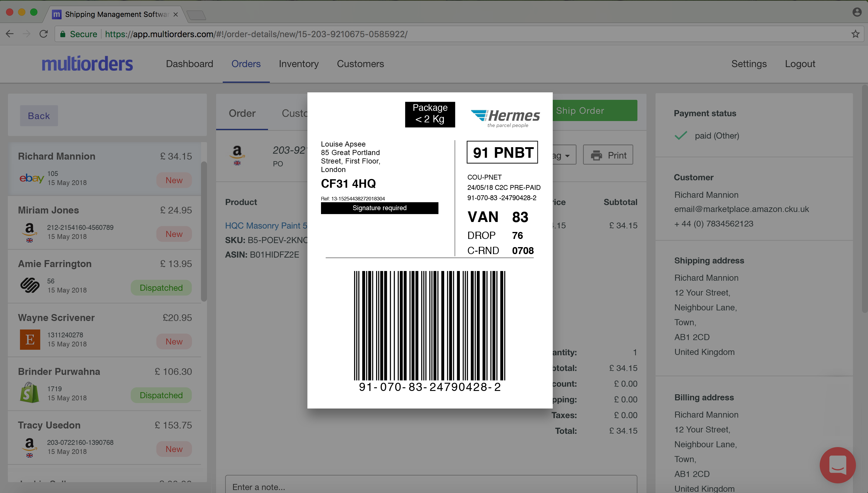
Task: Click the Squarespace logo on Amie Farrington's order
Action: click(x=30, y=285)
